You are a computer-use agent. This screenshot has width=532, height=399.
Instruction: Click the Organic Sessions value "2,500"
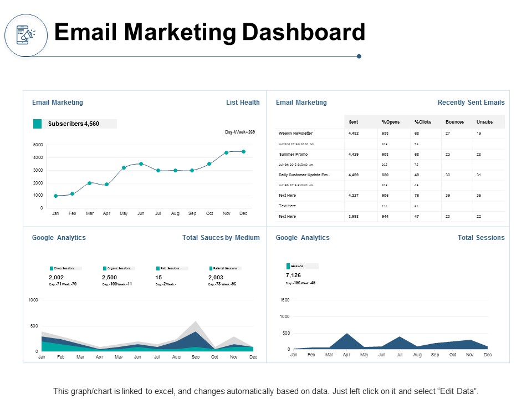109,278
